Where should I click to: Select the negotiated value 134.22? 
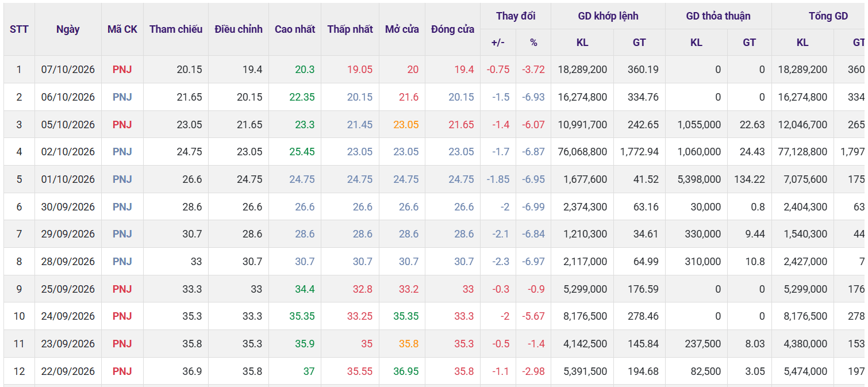click(x=750, y=179)
